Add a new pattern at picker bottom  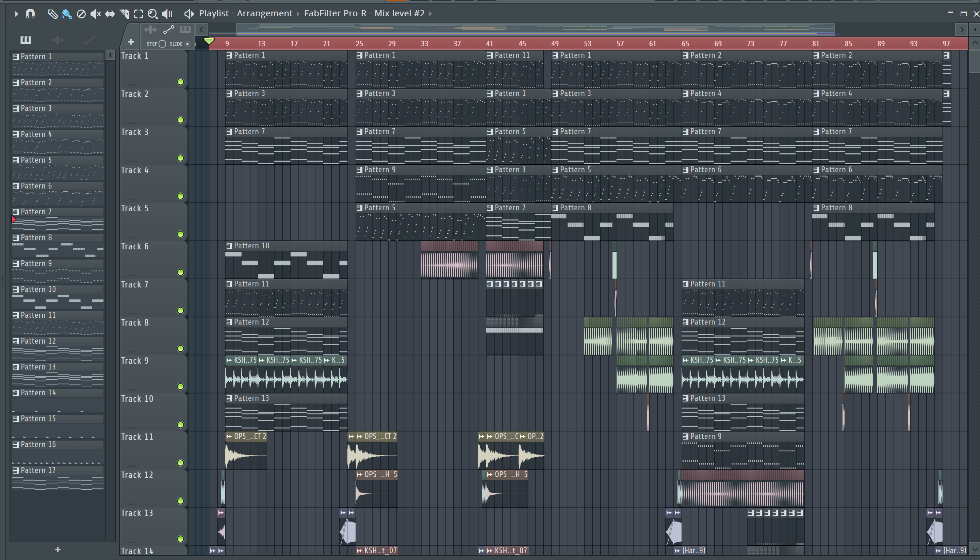[58, 549]
